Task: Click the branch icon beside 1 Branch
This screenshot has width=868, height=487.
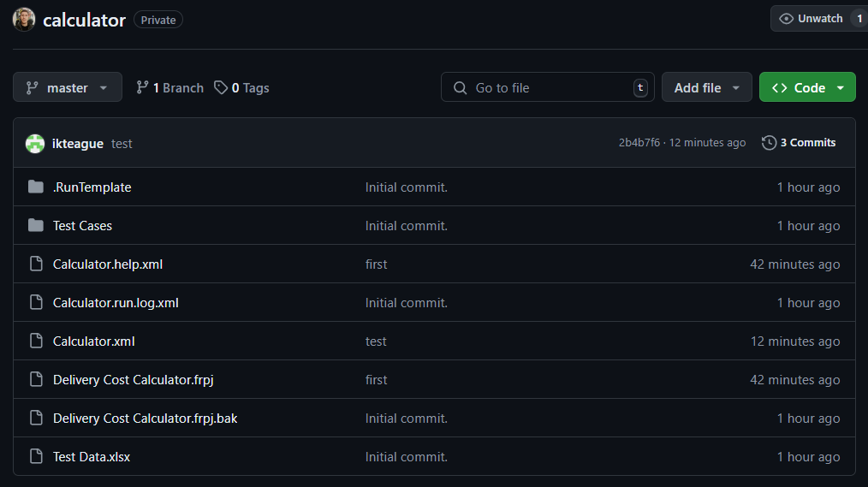Action: click(142, 87)
